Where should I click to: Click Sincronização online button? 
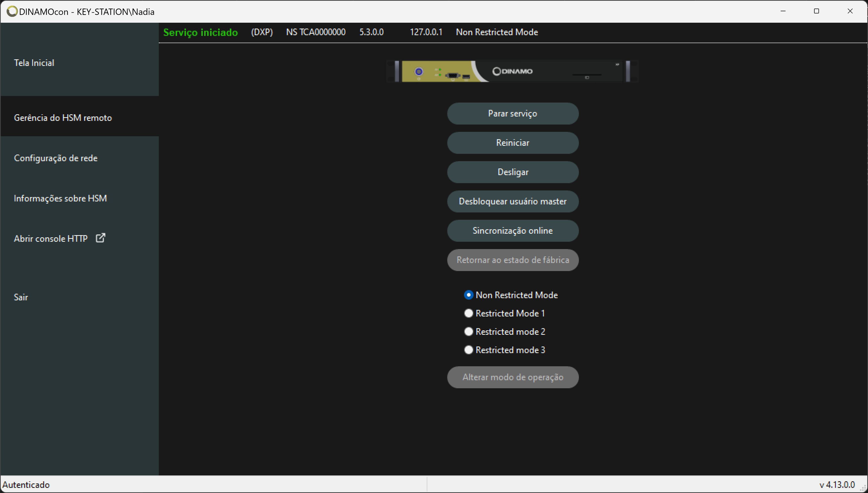(513, 231)
